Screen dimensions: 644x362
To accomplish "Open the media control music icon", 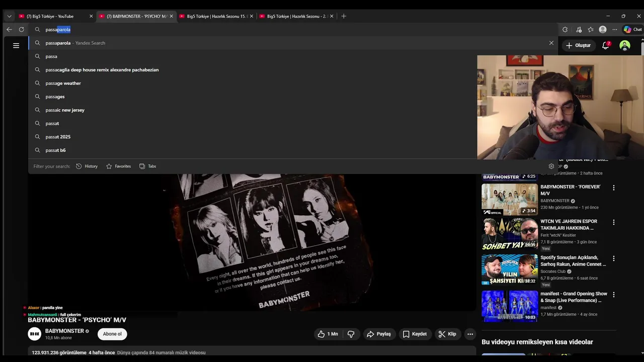I will pyautogui.click(x=579, y=30).
